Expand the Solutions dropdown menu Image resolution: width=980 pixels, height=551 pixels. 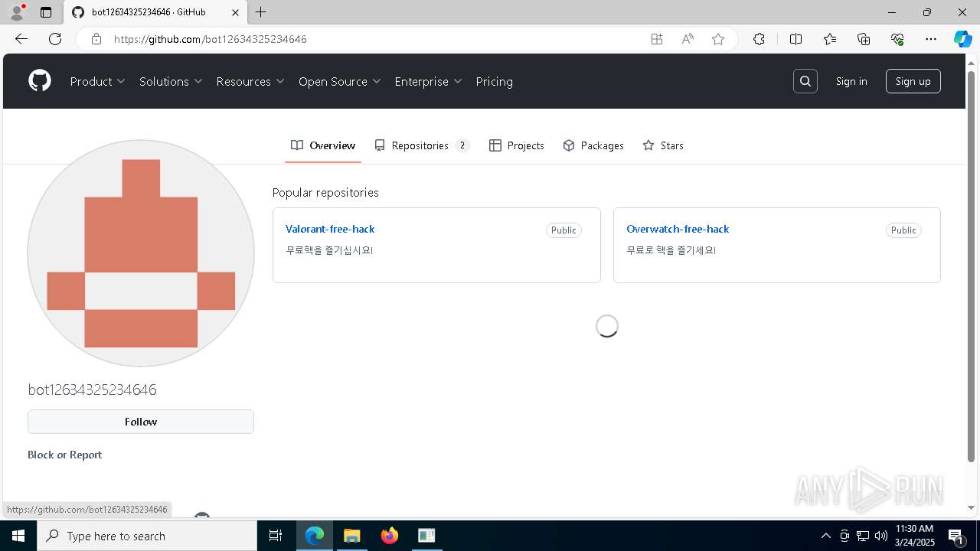click(x=171, y=81)
